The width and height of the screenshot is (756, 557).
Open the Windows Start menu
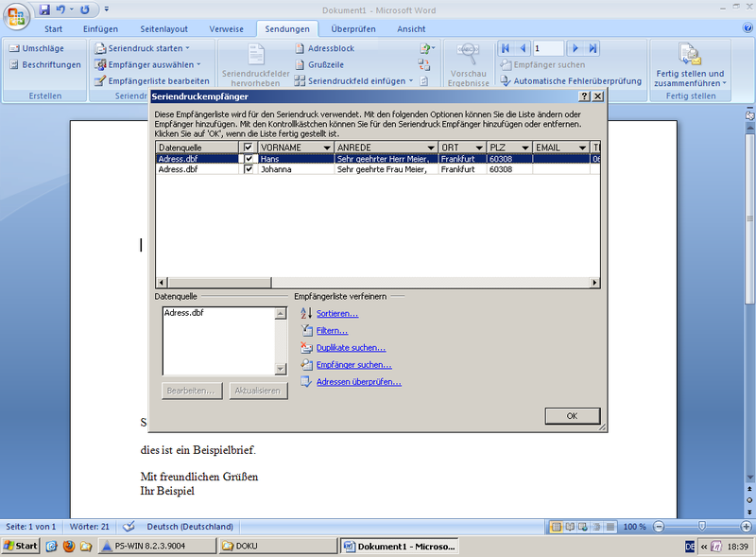tap(21, 546)
